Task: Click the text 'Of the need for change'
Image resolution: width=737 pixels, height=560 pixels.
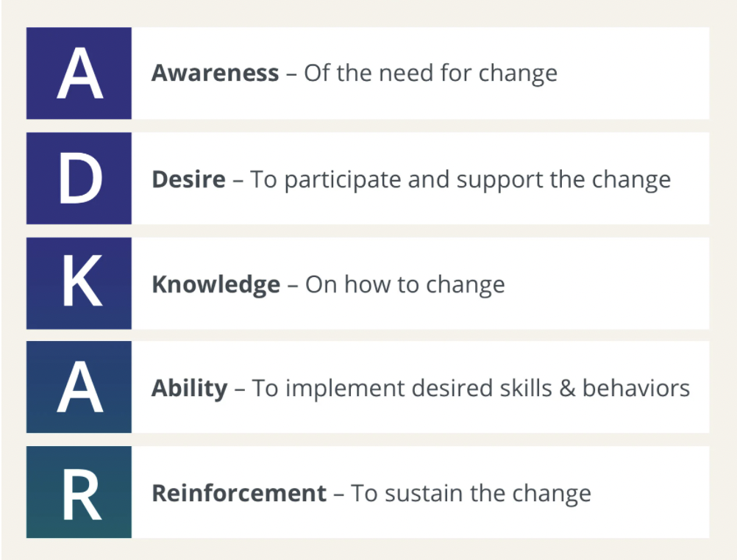Action: click(x=430, y=73)
